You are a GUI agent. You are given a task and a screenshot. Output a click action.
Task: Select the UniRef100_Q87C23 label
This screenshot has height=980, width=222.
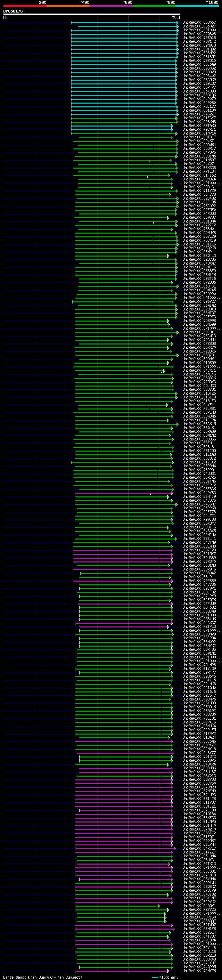199,550
